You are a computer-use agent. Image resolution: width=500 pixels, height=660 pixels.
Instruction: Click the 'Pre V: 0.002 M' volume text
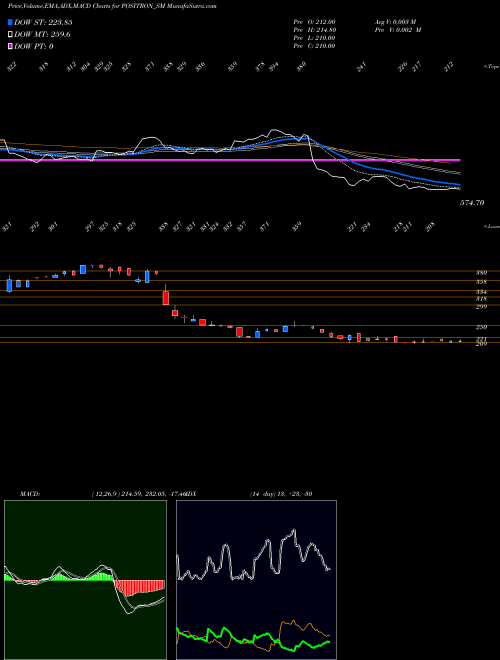[x=398, y=30]
